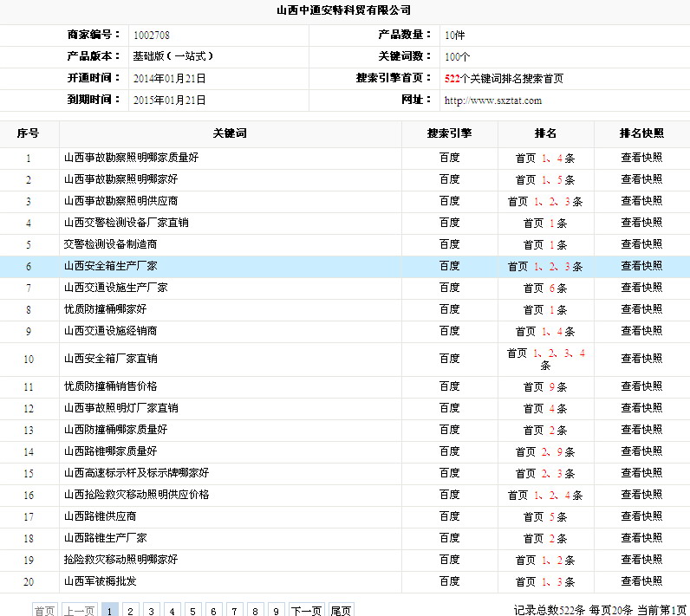This screenshot has height=616, width=690.
Task: View snapshot for 山西事故勘察照明供应商
Action: click(x=641, y=200)
